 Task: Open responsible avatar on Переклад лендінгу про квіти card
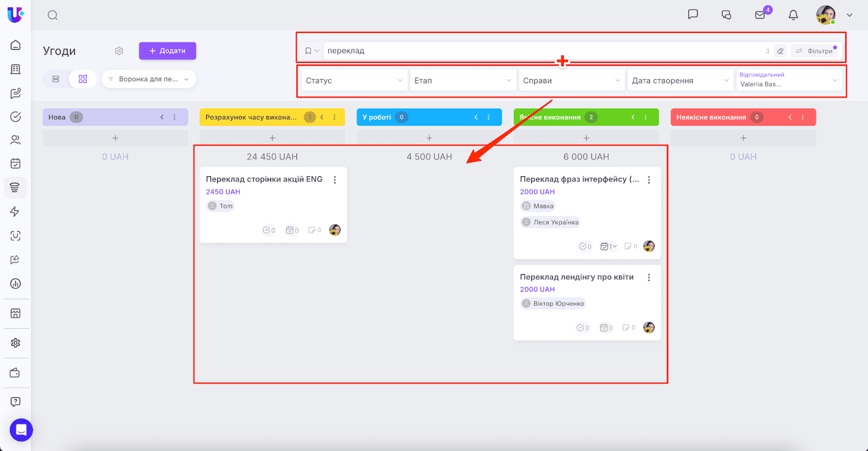649,327
